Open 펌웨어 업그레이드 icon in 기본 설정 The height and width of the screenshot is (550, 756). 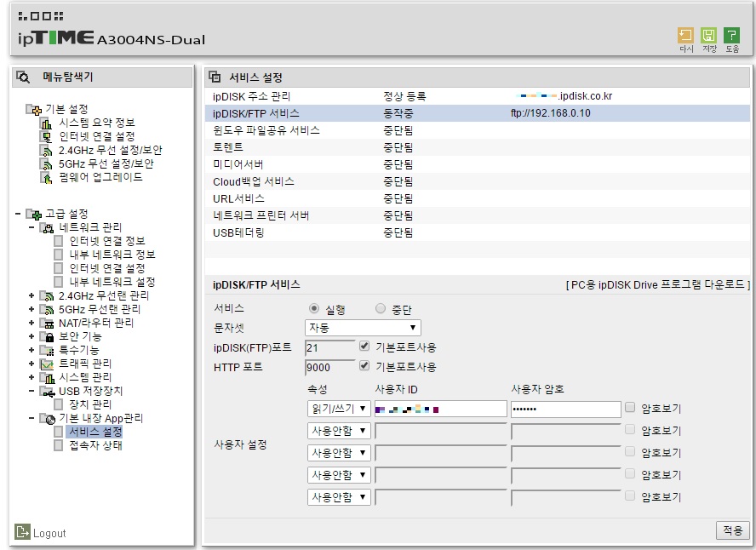[46, 178]
